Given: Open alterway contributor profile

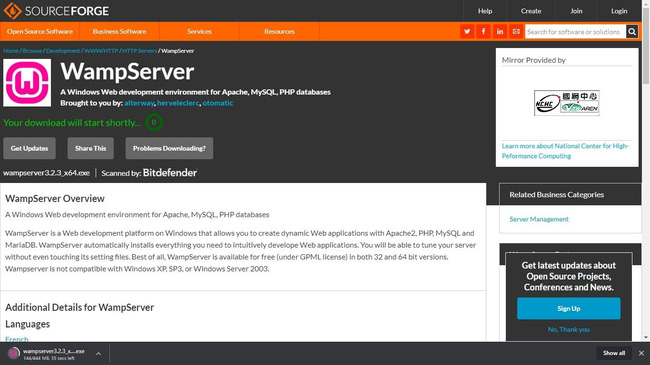Looking at the screenshot, I should click(139, 103).
